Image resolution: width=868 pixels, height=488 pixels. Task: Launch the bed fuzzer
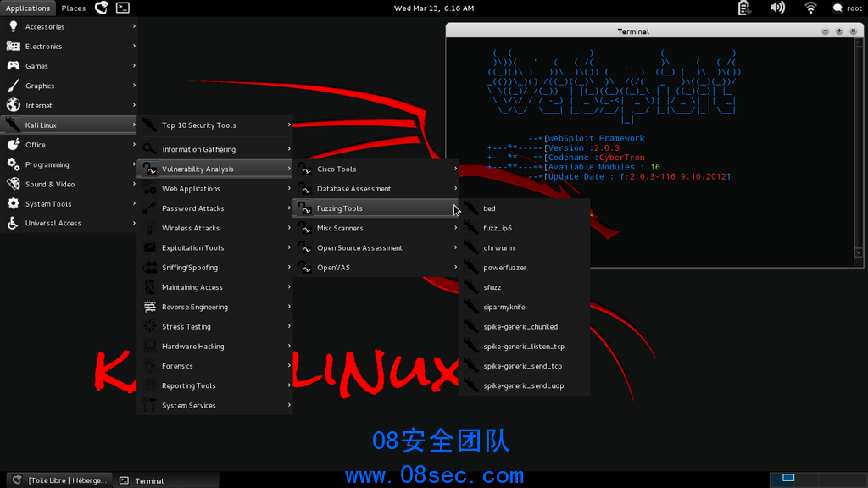pos(524,208)
